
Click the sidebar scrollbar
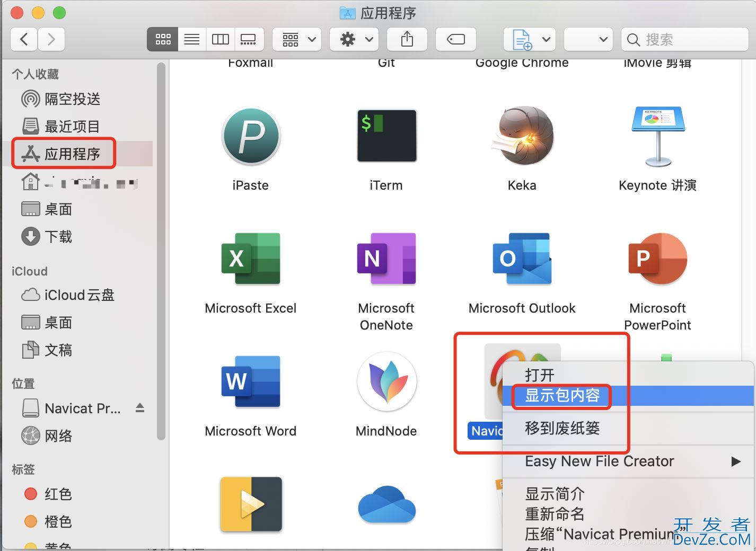coord(161,251)
